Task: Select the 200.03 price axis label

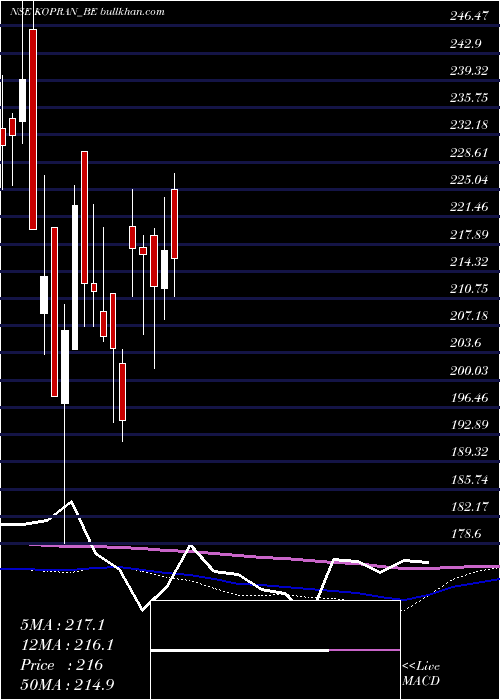Action: [x=469, y=371]
